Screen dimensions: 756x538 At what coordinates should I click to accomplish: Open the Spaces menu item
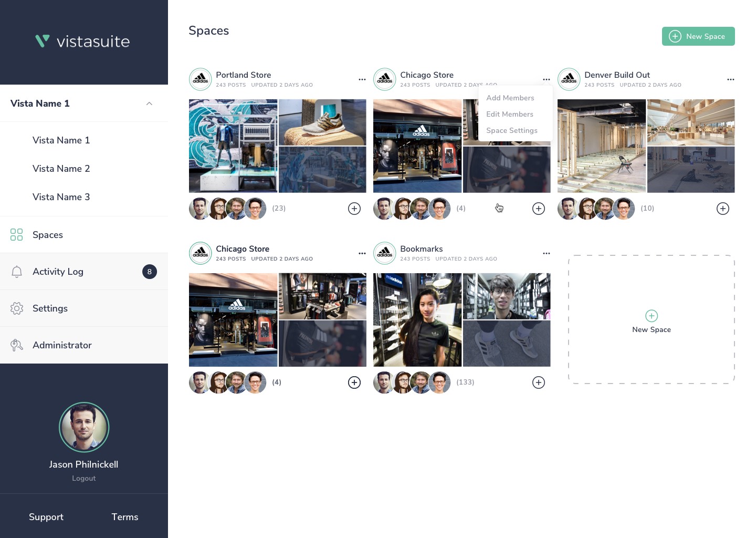point(84,235)
